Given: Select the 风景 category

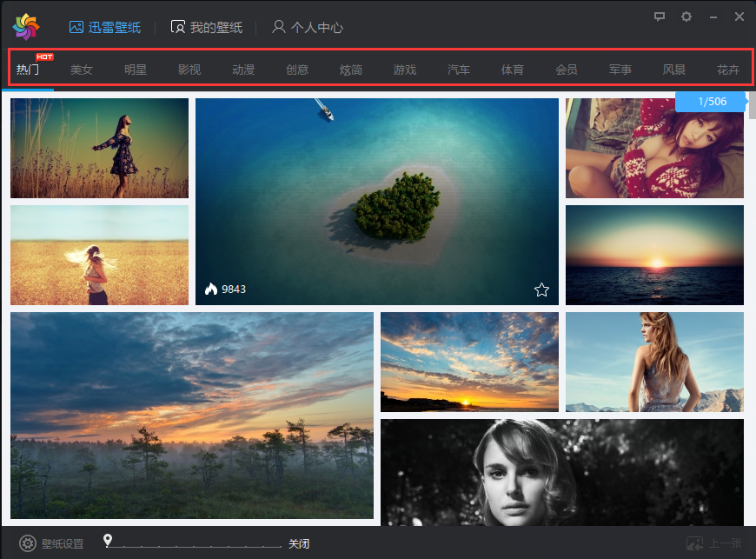Looking at the screenshot, I should tap(674, 70).
